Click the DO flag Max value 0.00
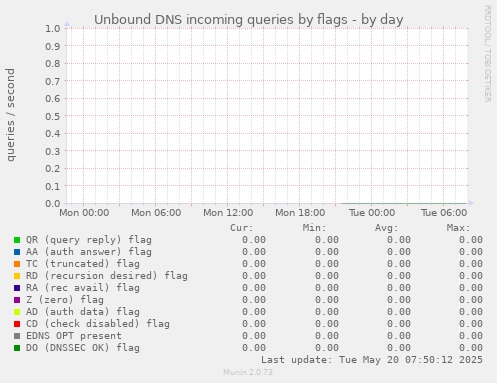The image size is (497, 383). [471, 348]
